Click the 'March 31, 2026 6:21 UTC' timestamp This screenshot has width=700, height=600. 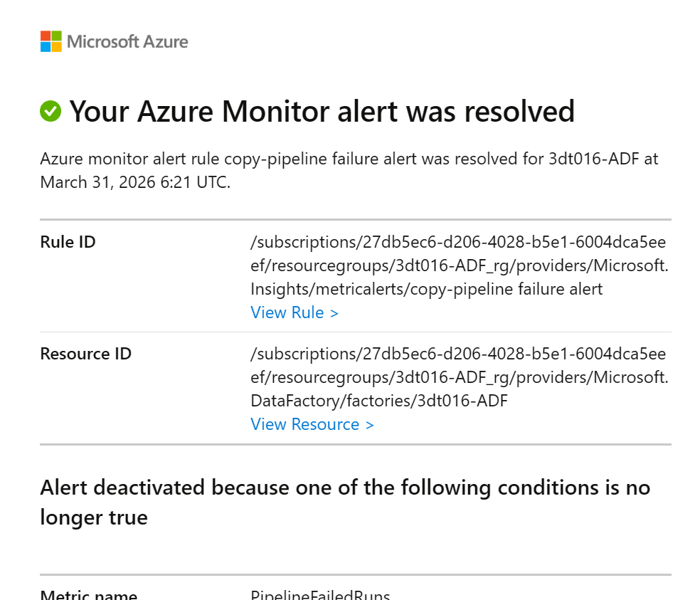pos(134,182)
